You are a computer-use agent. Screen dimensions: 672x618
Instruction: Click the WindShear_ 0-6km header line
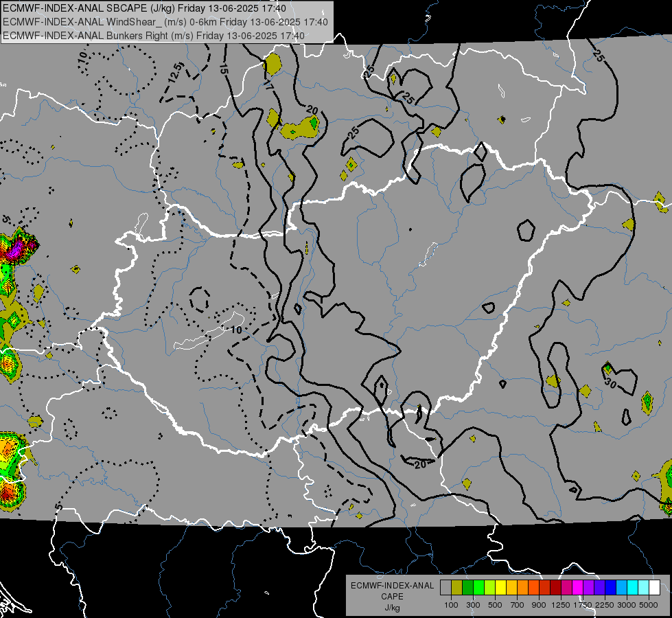pos(165,22)
